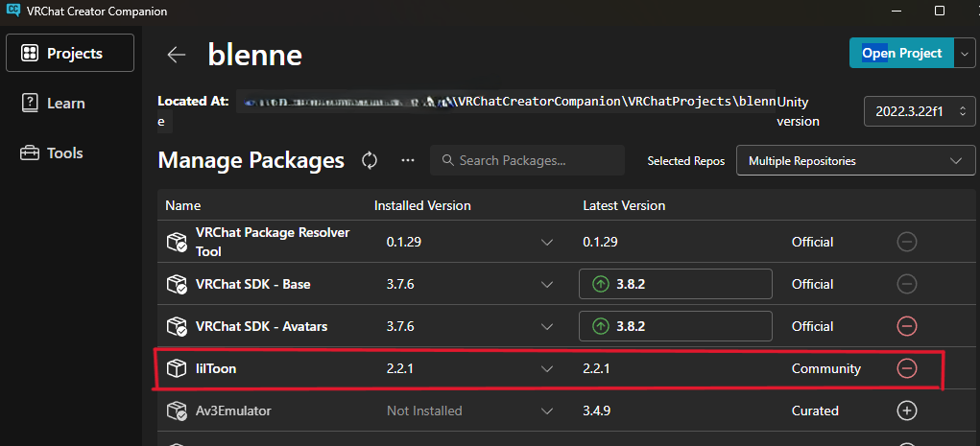Go to the Projects tab
This screenshot has width=980, height=446.
coord(70,53)
